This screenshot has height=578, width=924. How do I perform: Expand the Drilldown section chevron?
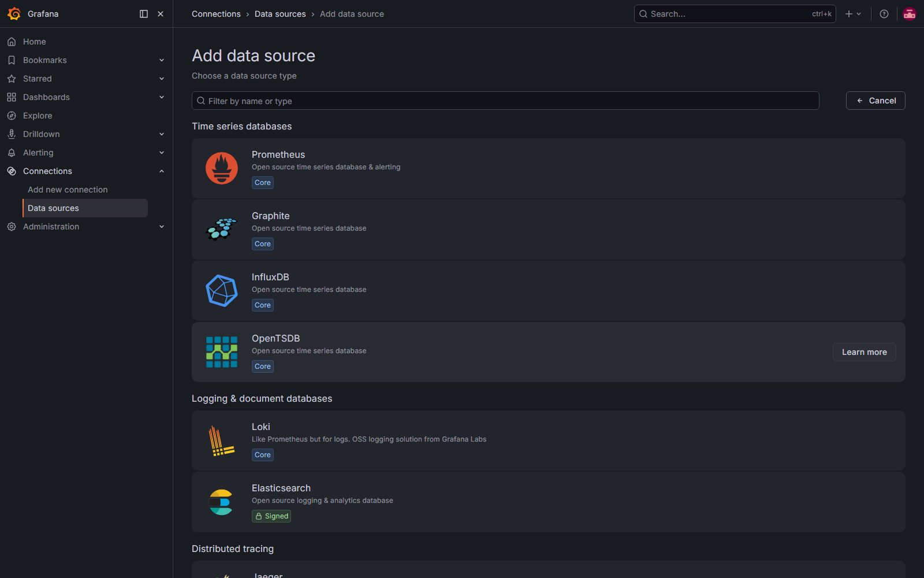pos(162,134)
